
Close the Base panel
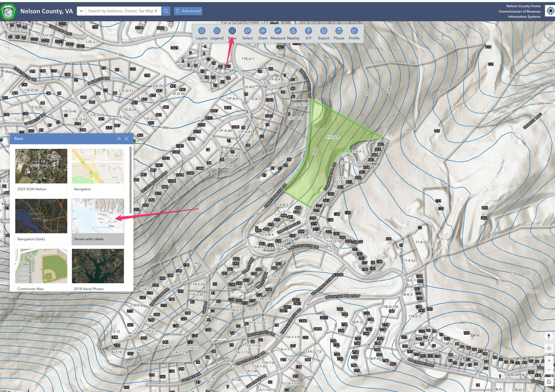126,139
